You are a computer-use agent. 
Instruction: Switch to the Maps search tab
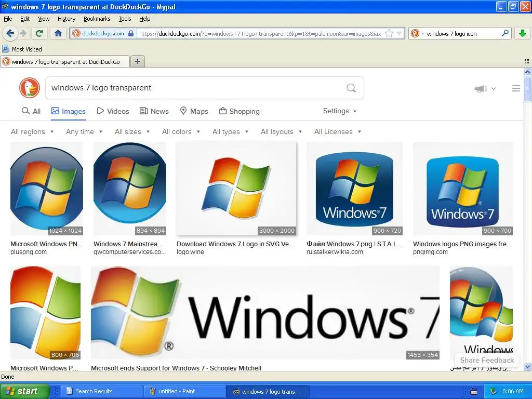pyautogui.click(x=194, y=111)
